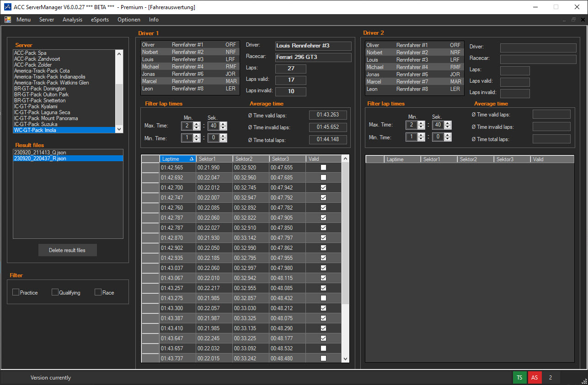The image size is (588, 385).
Task: Increase Driver 1 Max. Time minutes spinner
Action: 197,123
